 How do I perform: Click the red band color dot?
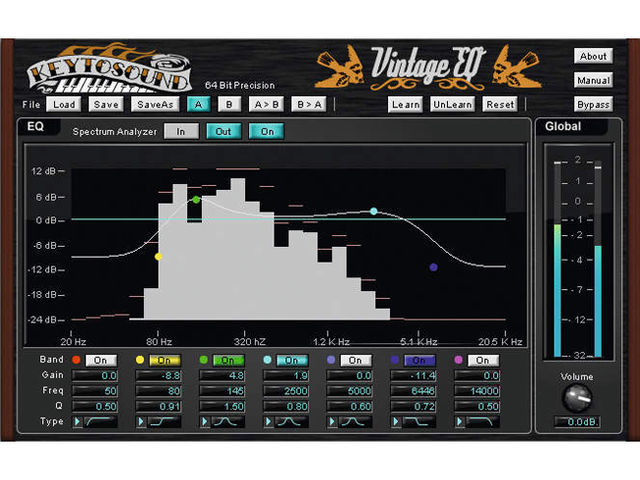[76, 360]
